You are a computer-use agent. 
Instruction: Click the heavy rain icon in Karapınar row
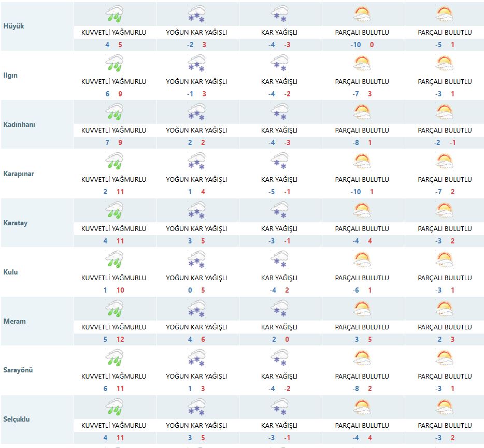tap(114, 161)
